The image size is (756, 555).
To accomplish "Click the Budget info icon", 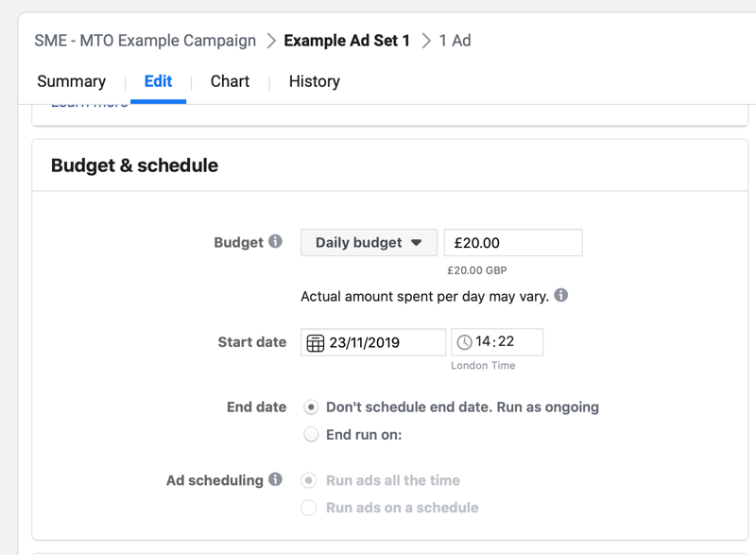I will point(275,241).
